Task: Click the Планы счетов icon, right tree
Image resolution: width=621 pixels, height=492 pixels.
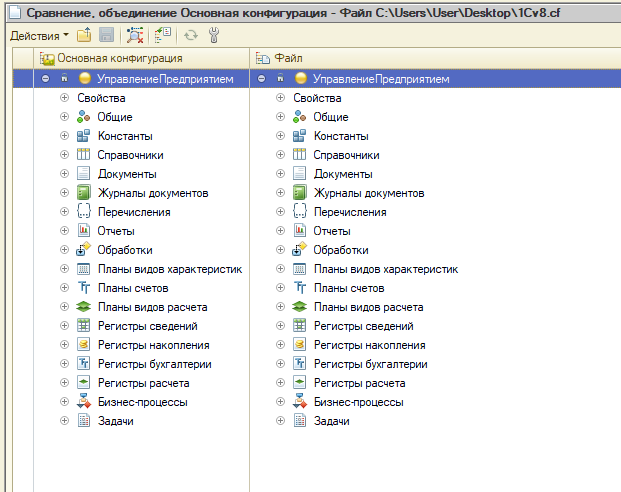Action: (300, 288)
